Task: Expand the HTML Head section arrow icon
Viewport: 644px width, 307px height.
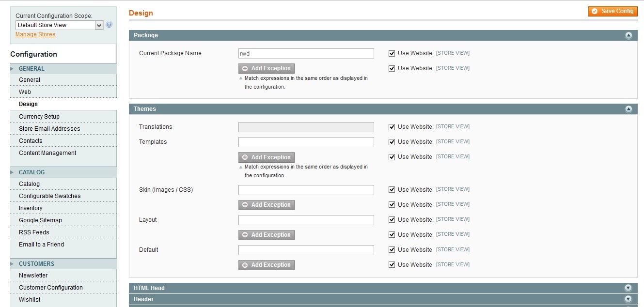Action: point(628,288)
